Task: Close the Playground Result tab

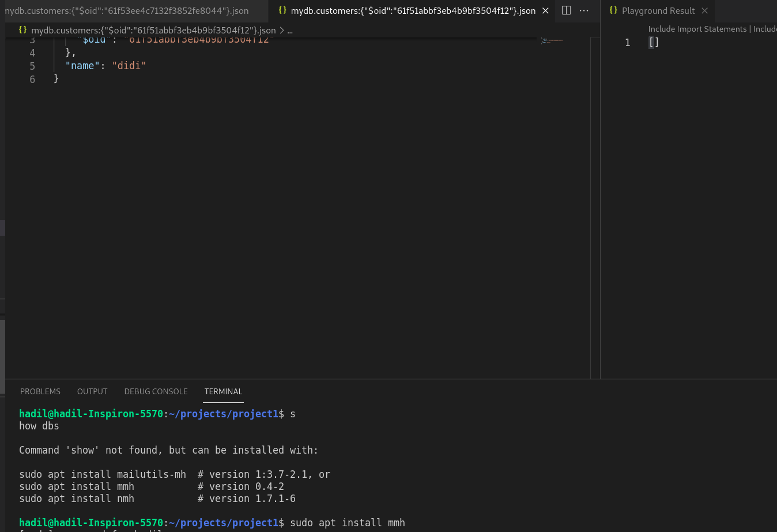Action: (x=704, y=10)
